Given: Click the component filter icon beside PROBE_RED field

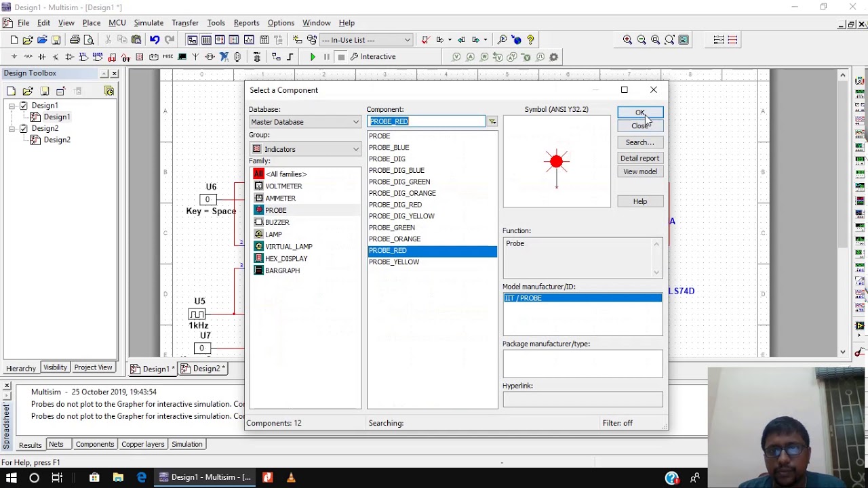Looking at the screenshot, I should 492,121.
